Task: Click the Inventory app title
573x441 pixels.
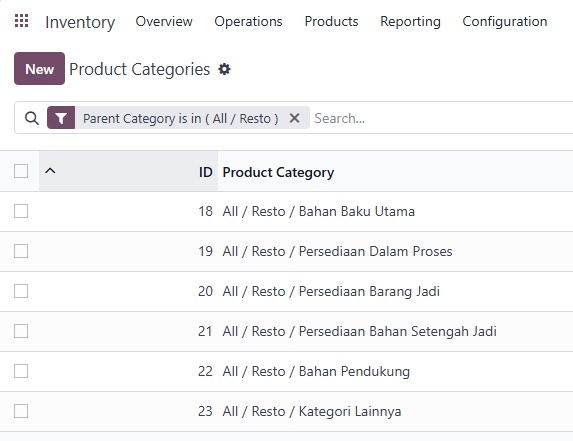Action: coord(80,22)
